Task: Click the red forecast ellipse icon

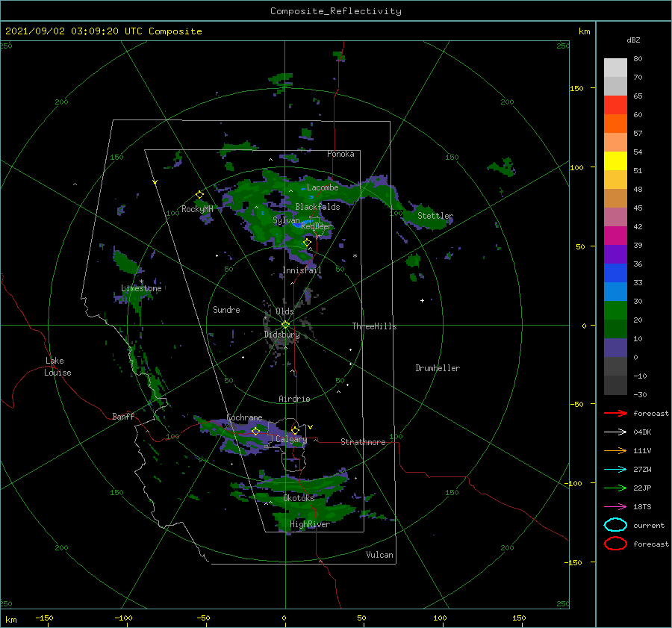Action: (615, 544)
